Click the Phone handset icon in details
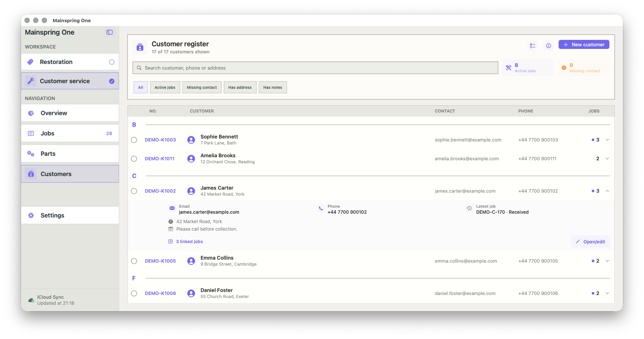 coord(320,208)
